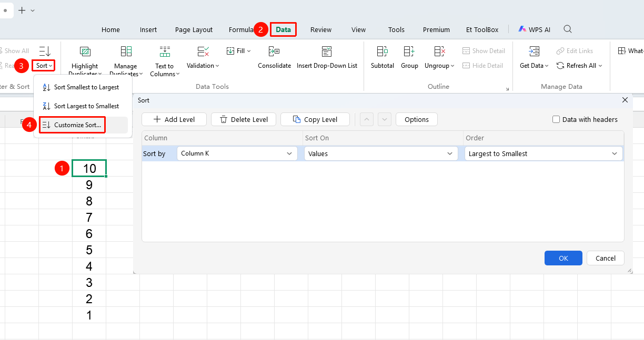Select the cell containing 7
644x340 pixels.
[89, 217]
